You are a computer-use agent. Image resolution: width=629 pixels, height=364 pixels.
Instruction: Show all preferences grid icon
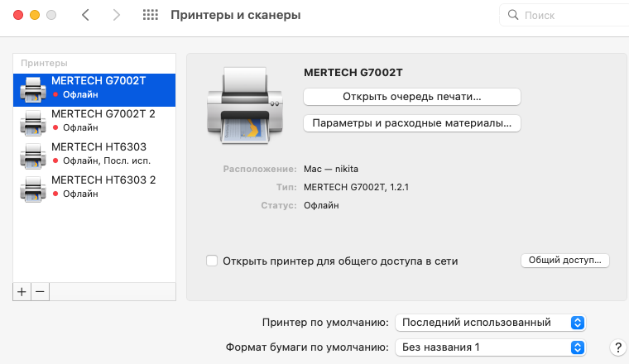pyautogui.click(x=150, y=15)
